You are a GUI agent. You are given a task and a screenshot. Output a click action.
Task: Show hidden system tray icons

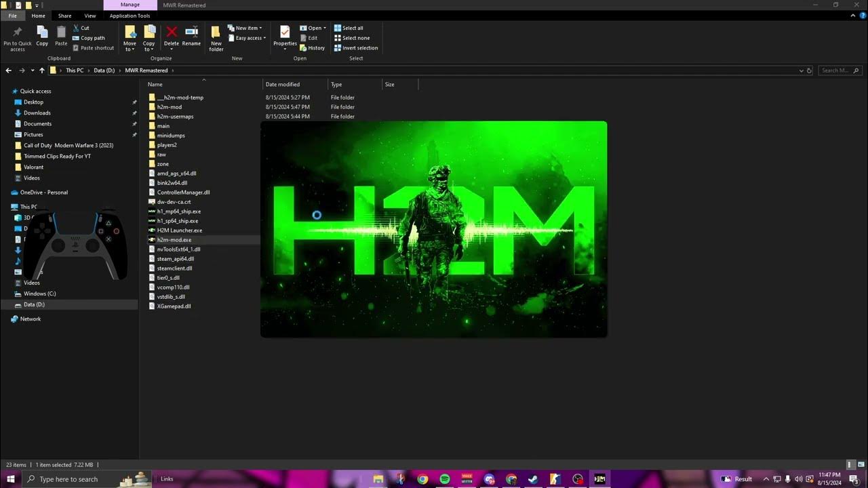click(x=766, y=479)
